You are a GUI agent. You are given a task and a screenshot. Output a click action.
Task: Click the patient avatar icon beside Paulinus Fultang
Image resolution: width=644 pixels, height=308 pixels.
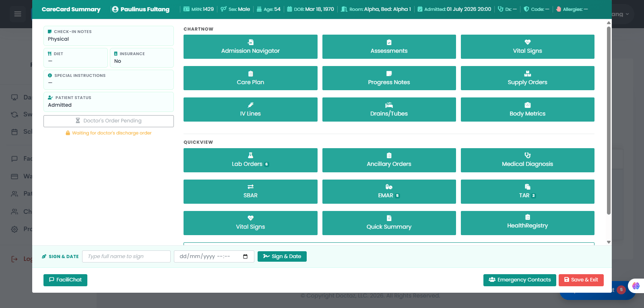(x=115, y=9)
